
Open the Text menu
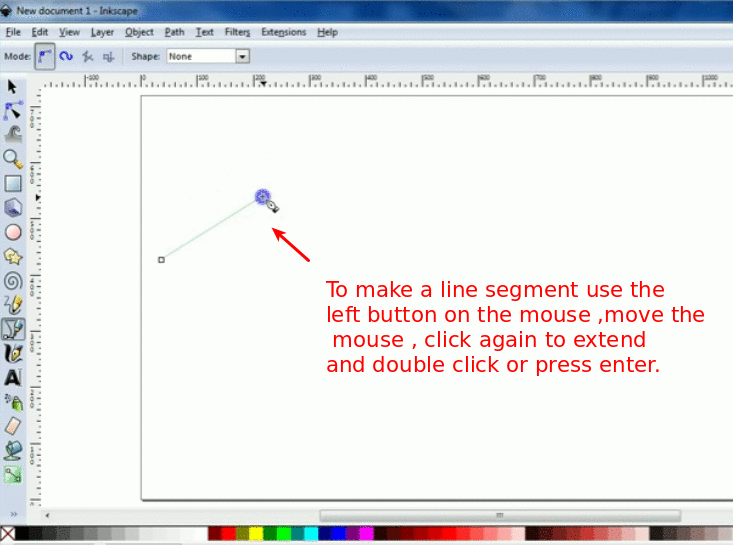point(204,32)
